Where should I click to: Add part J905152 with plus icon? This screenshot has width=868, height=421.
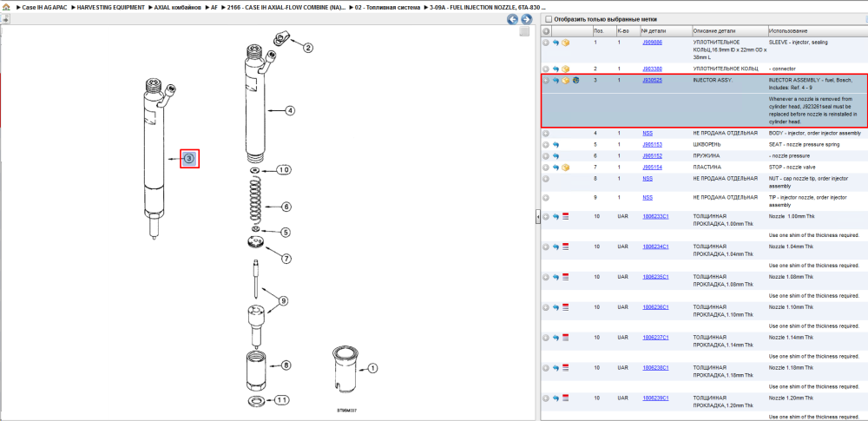click(546, 155)
